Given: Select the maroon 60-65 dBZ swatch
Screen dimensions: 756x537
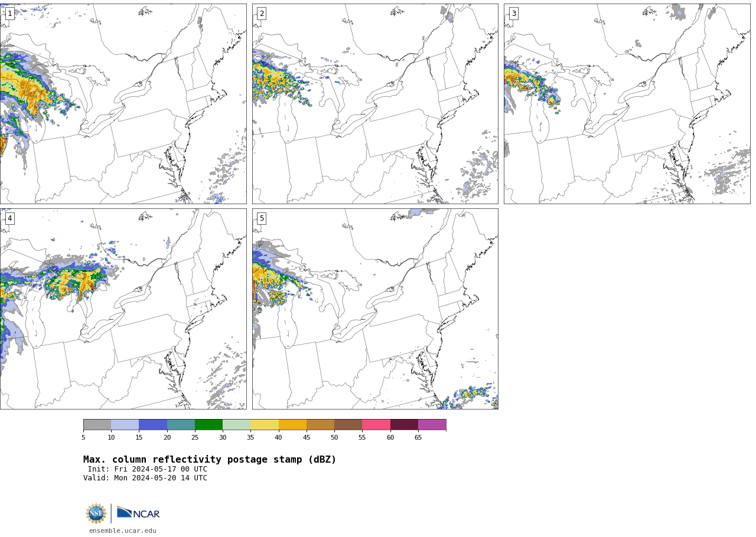Looking at the screenshot, I should 404,425.
